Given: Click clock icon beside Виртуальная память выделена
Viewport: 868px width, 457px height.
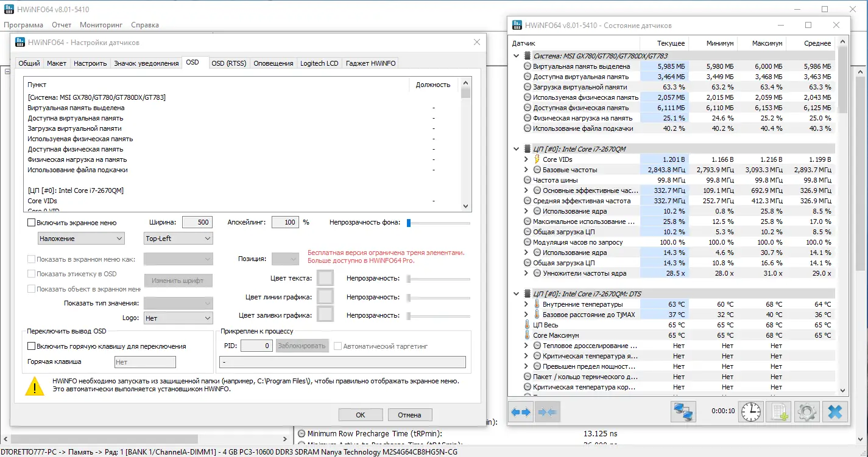Looking at the screenshot, I should (x=528, y=66).
